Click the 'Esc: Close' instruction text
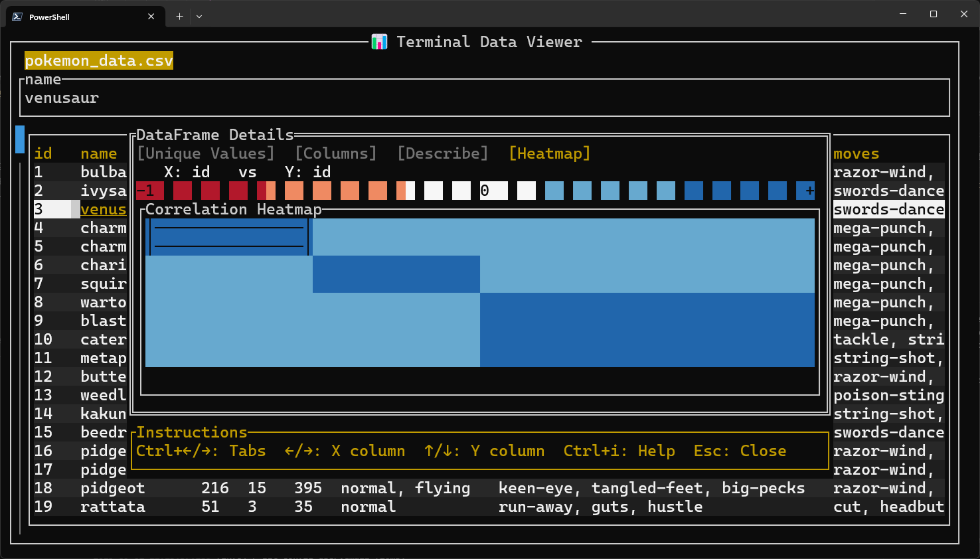The image size is (980, 559). [740, 451]
